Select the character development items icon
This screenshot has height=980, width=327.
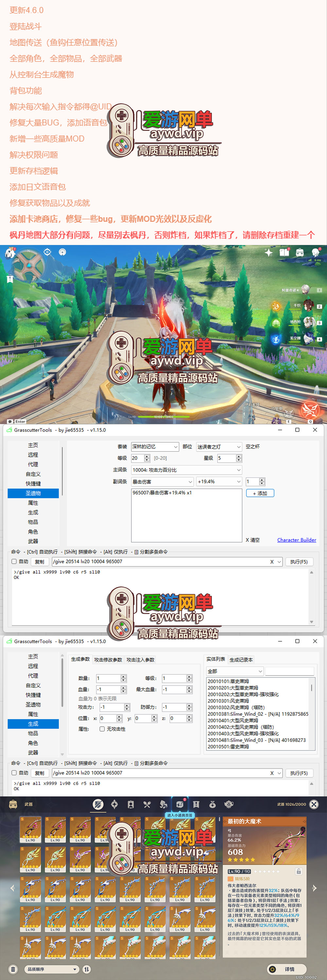[x=131, y=804]
